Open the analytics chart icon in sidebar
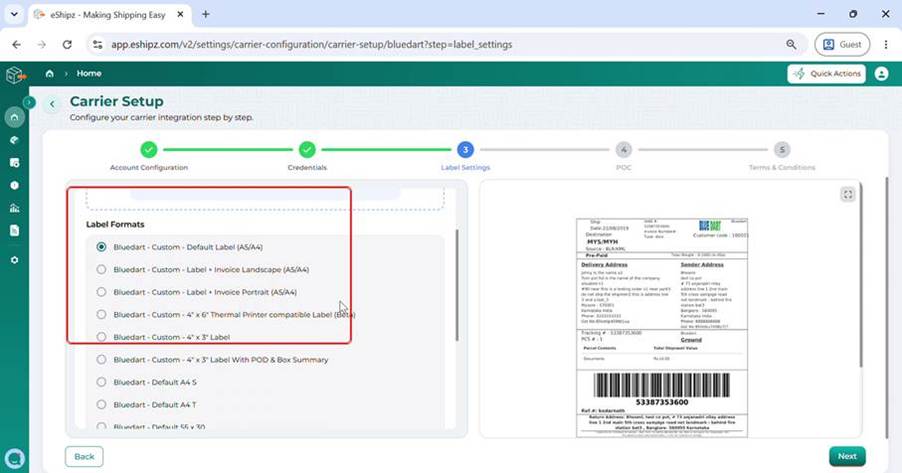 pyautogui.click(x=15, y=208)
